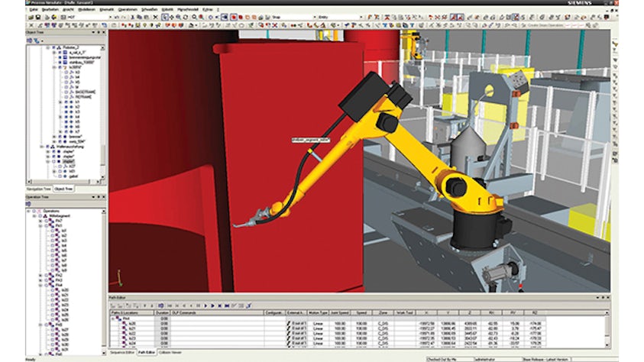Select the BASEFRAME tree item

[x=86, y=92]
